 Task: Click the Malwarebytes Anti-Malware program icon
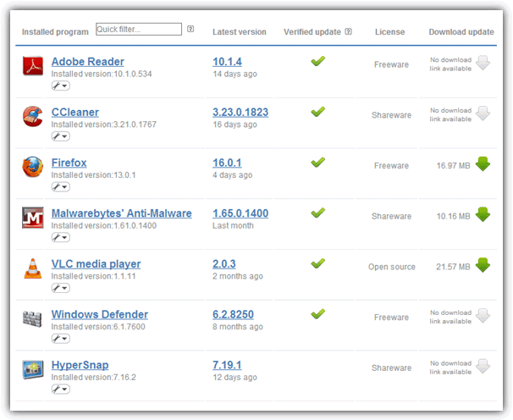33,218
